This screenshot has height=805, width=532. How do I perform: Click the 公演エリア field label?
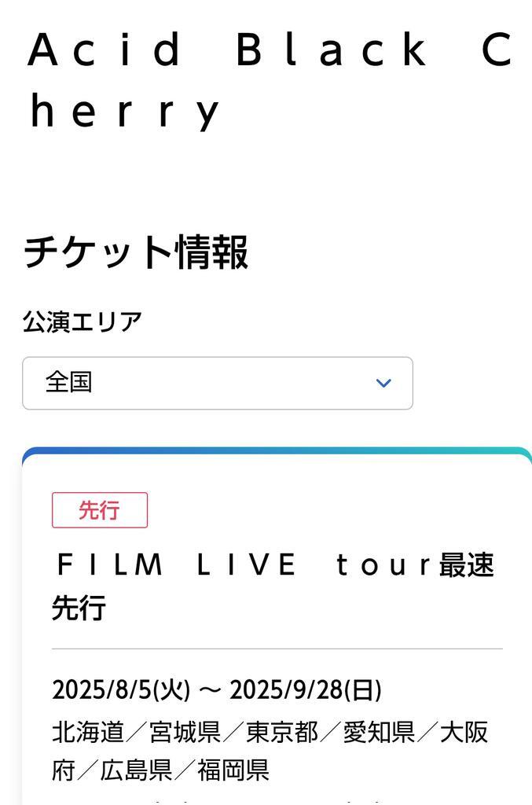[82, 322]
